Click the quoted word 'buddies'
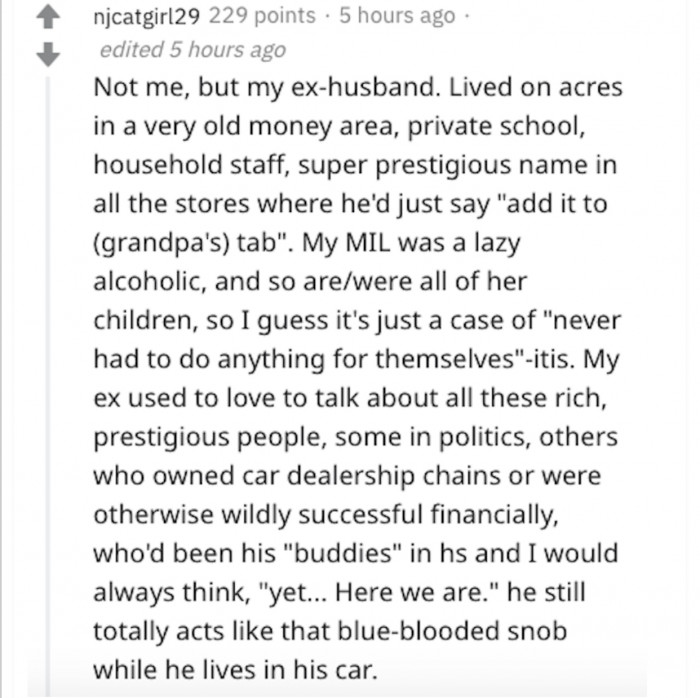700x698 pixels. pos(343,553)
